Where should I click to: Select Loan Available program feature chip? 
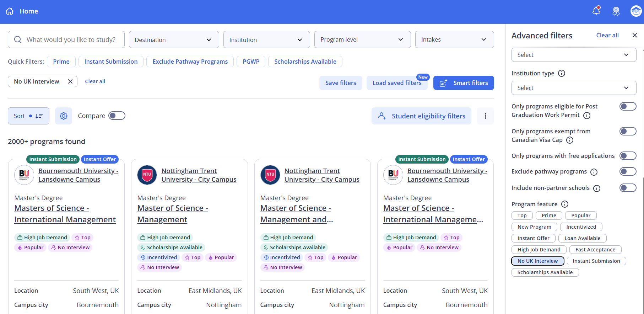[582, 238]
